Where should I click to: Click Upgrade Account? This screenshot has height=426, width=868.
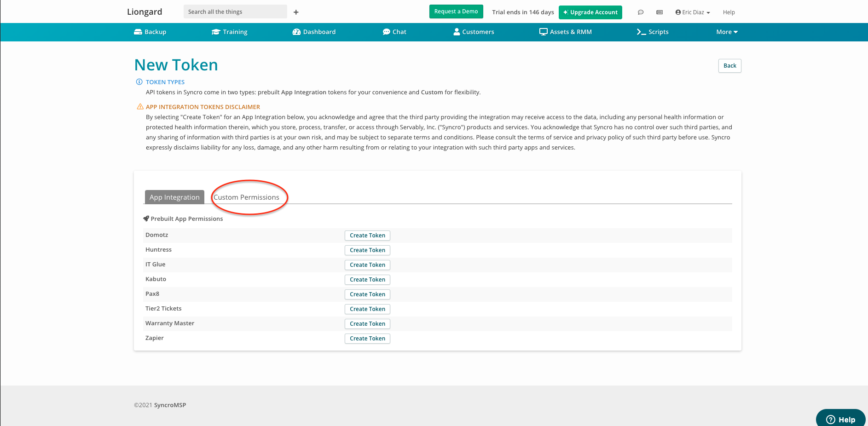(590, 12)
